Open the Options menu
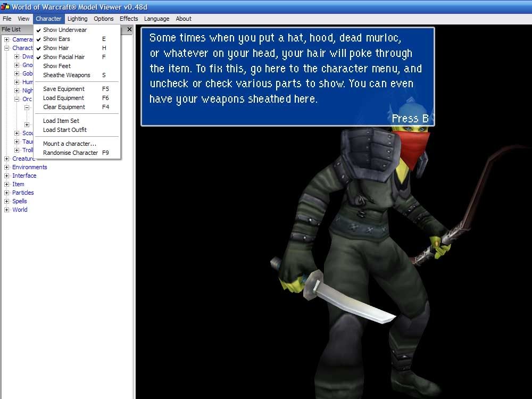 pos(104,19)
